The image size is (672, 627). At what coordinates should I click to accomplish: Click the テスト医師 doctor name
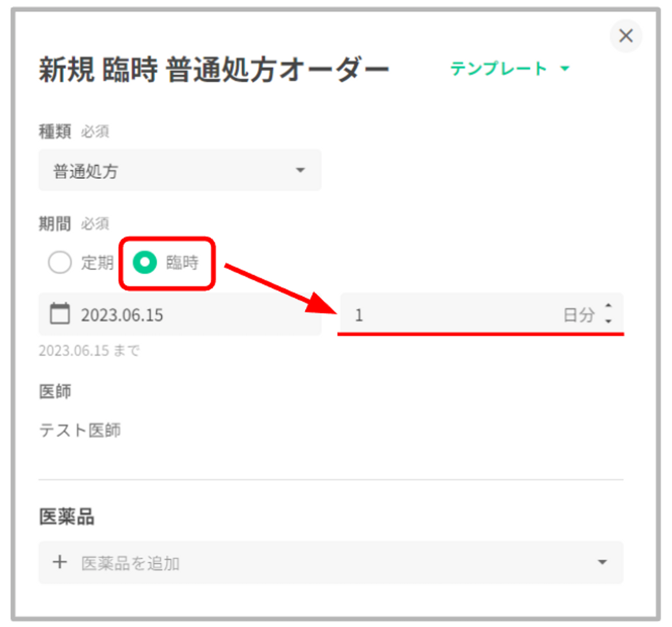[x=80, y=431]
